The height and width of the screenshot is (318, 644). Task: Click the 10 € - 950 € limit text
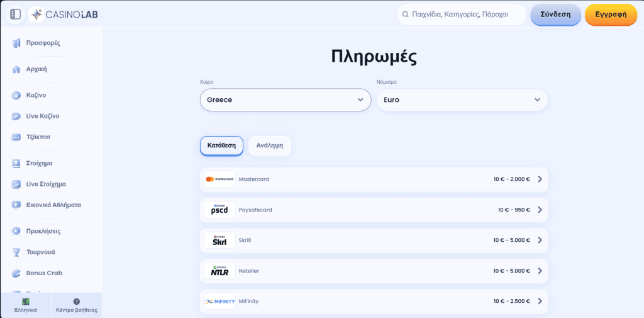tap(514, 210)
